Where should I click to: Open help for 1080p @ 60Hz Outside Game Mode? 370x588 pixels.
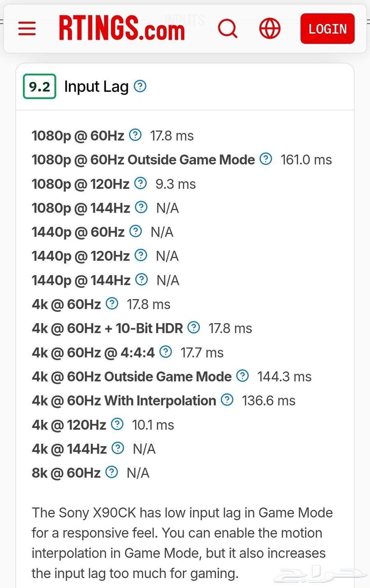pos(266,159)
